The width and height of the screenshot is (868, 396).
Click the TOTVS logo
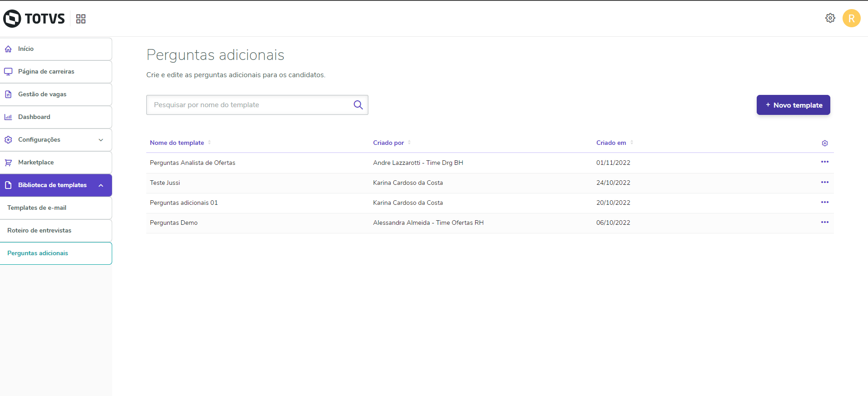click(34, 19)
